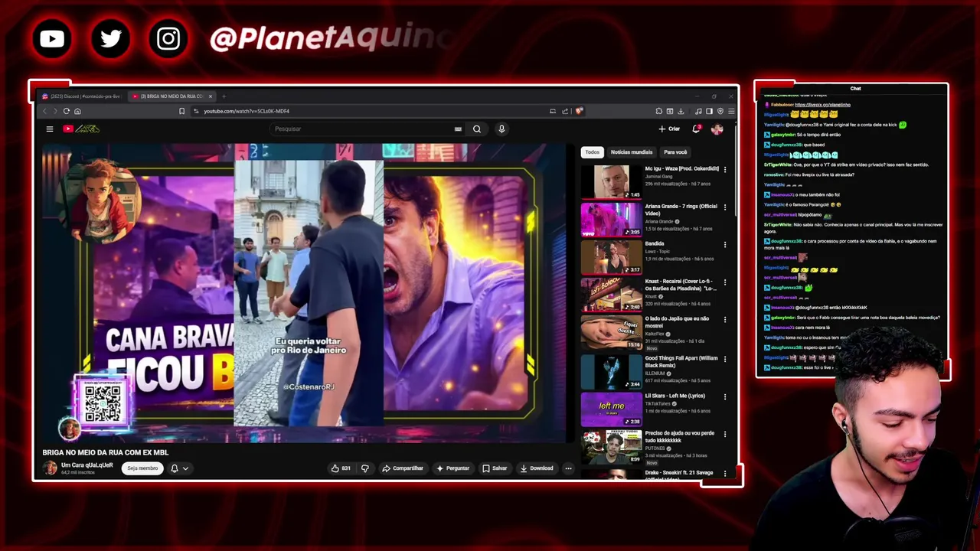Click the Criar create button
The height and width of the screenshot is (551, 980).
pos(669,129)
